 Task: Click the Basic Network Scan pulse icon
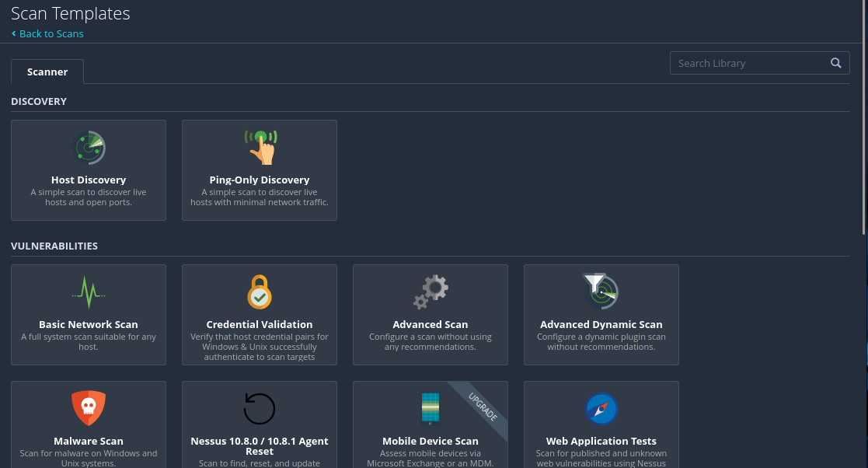point(89,292)
